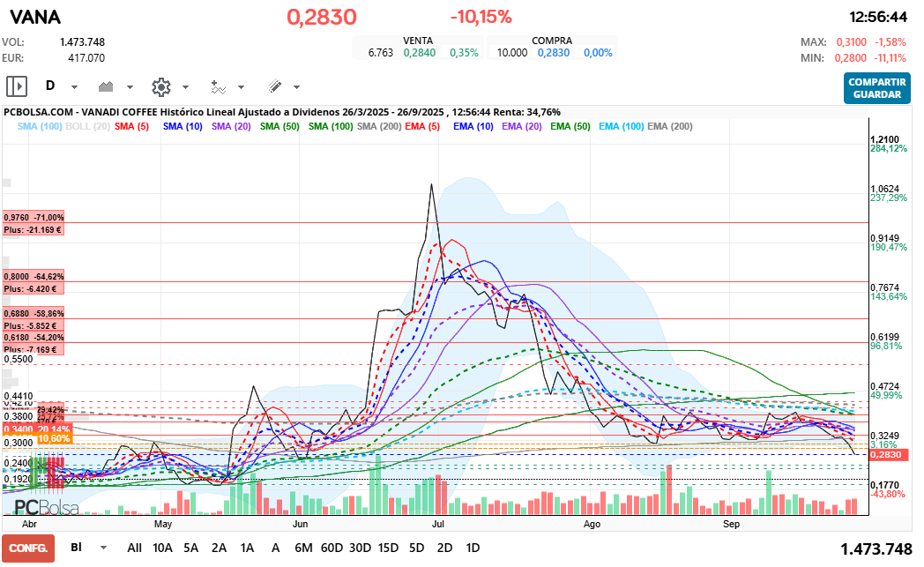The height and width of the screenshot is (567, 924).
Task: Select the 6M time range
Action: tap(303, 548)
